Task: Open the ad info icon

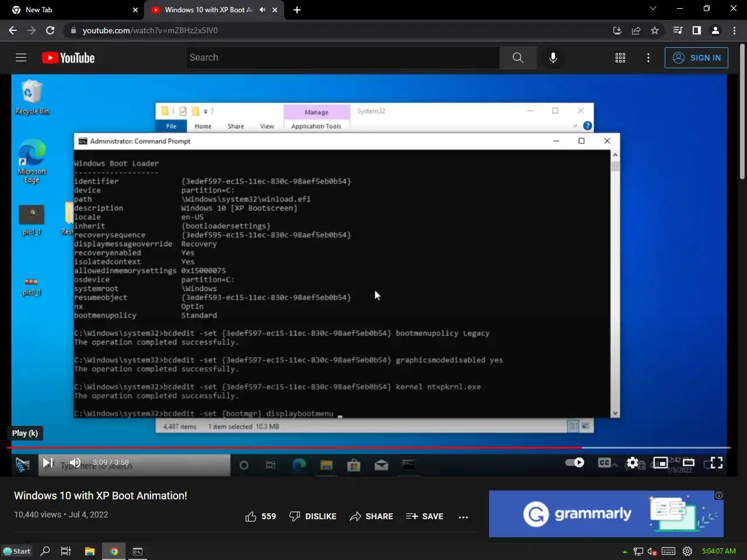Action: 719,495
